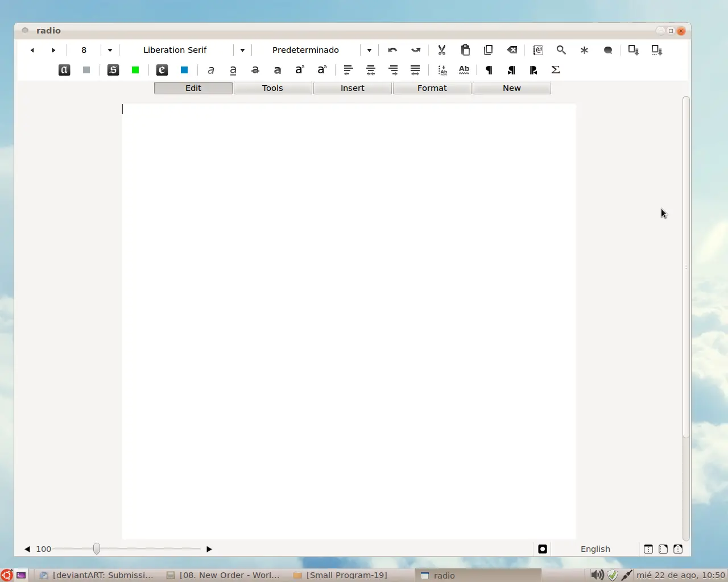Viewport: 728px width, 582px height.
Task: Open the Edit menu tab
Action: 193,88
